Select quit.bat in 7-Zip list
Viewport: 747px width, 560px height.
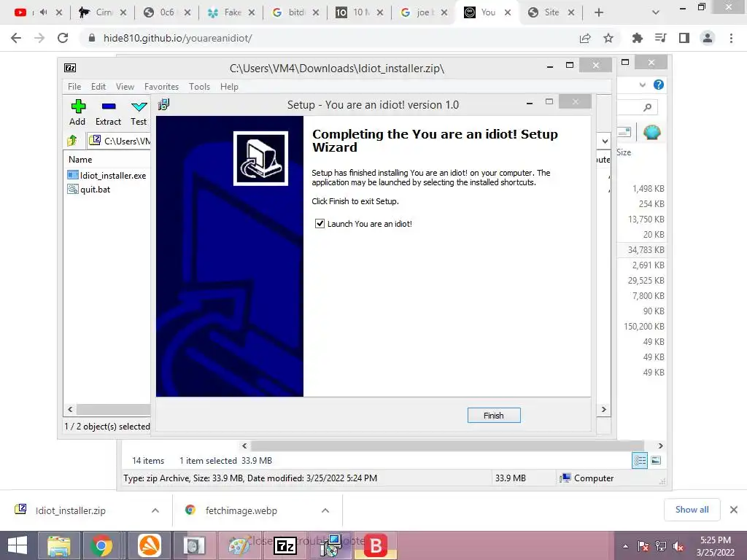(89, 190)
